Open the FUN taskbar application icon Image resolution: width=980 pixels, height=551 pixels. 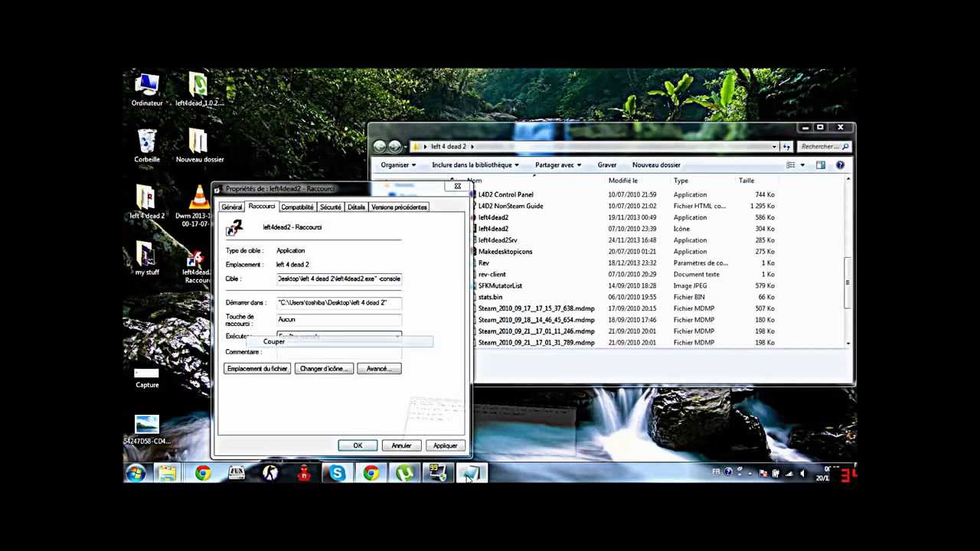click(236, 474)
